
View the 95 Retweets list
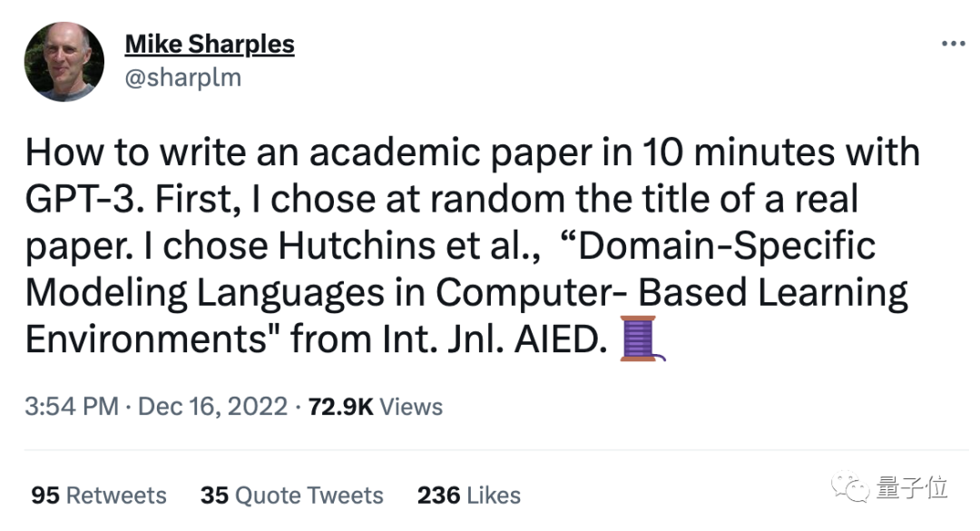(x=99, y=496)
